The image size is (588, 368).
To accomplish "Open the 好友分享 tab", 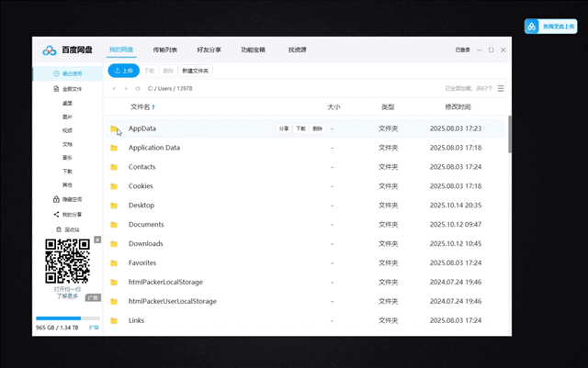I will [209, 50].
